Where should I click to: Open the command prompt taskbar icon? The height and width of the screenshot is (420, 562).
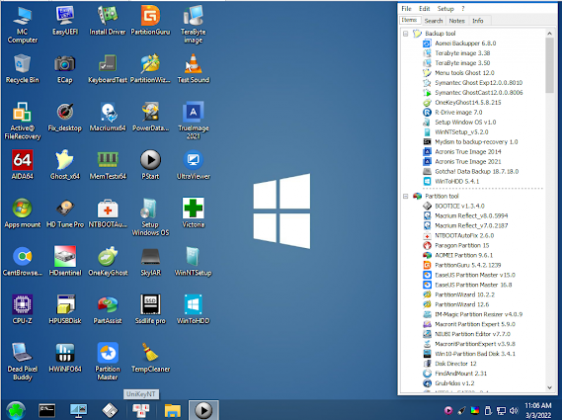tap(47, 411)
